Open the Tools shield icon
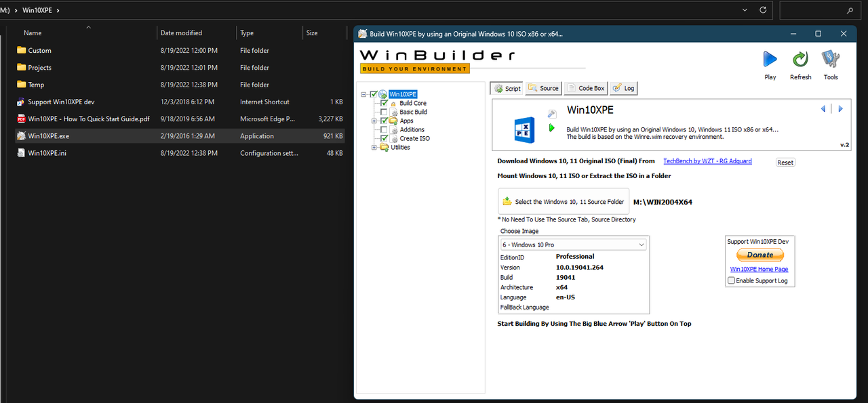This screenshot has height=403, width=868. (831, 60)
